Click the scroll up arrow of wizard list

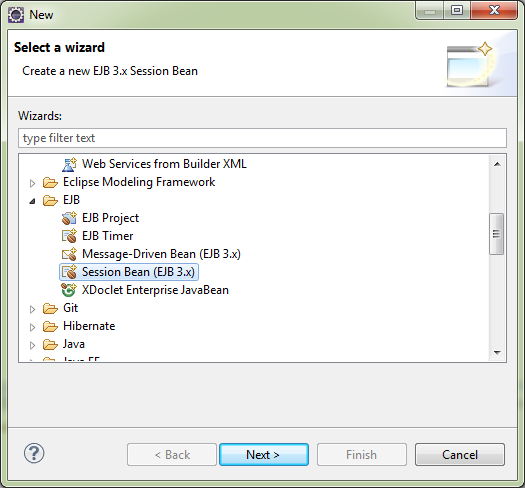497,164
